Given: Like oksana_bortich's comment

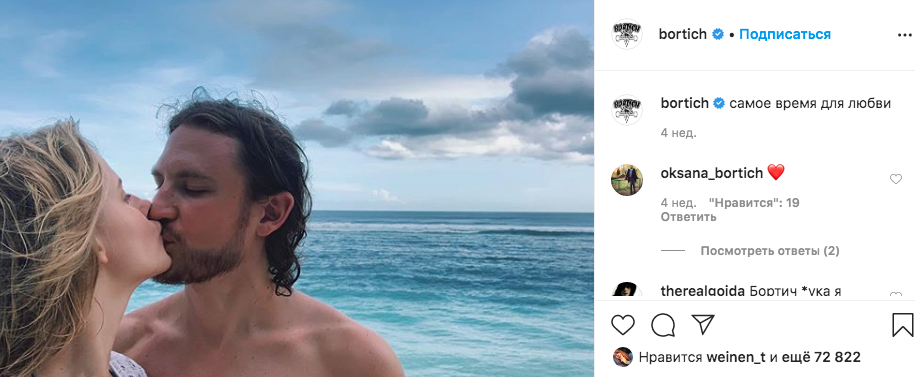Looking at the screenshot, I should coord(896,179).
